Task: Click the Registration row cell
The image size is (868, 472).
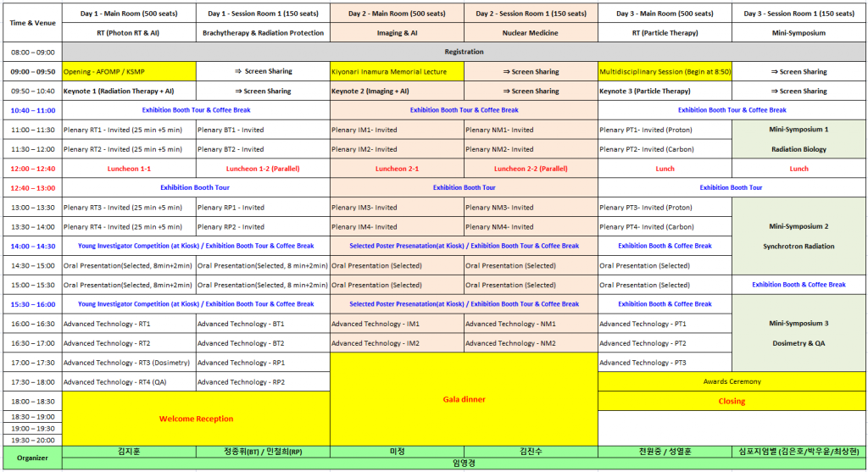Action: click(x=464, y=52)
